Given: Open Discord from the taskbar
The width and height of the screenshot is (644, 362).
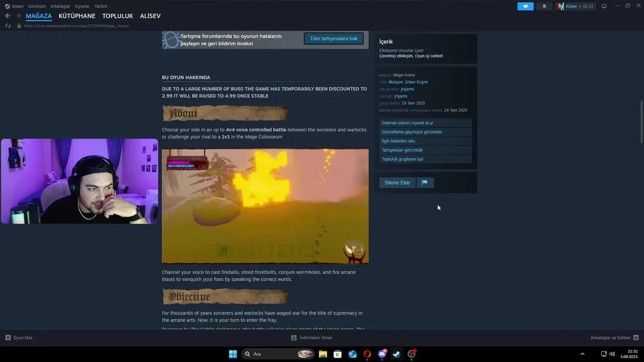Looking at the screenshot, I should 382,354.
